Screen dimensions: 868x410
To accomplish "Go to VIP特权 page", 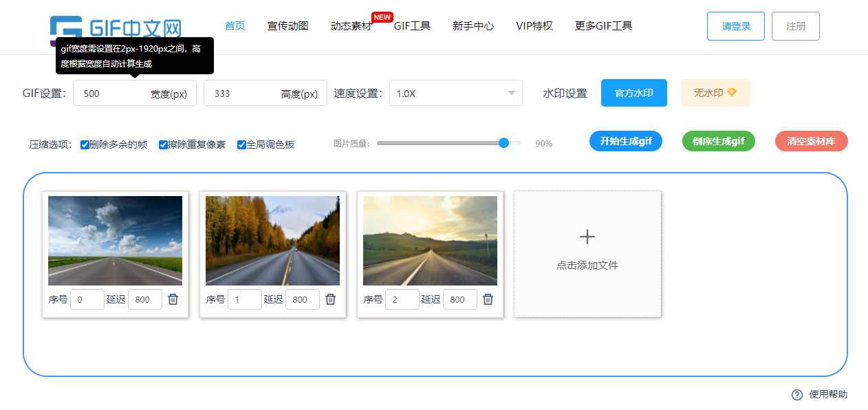I will 534,26.
